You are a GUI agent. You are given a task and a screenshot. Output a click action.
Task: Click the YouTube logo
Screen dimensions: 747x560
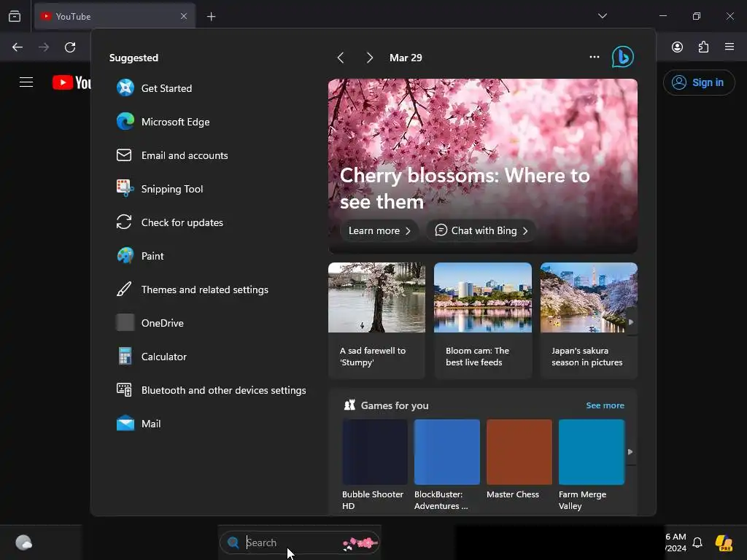71,82
